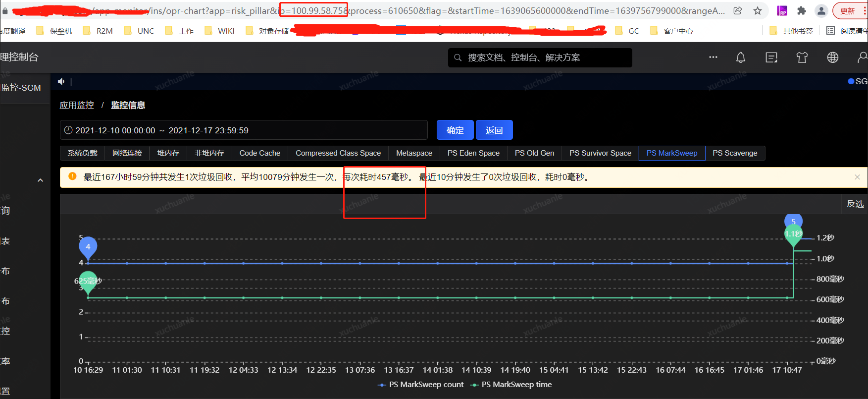
Task: Click the globe language icon
Action: point(833,57)
